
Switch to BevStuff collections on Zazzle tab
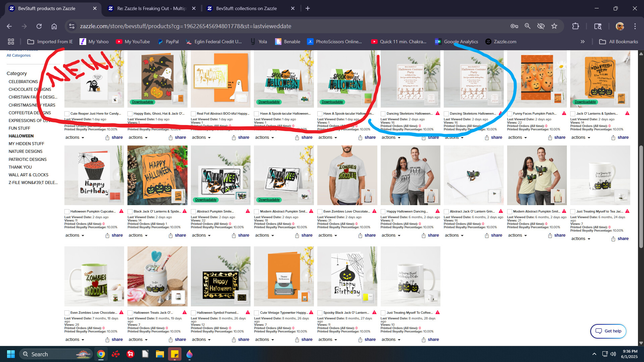point(246,8)
